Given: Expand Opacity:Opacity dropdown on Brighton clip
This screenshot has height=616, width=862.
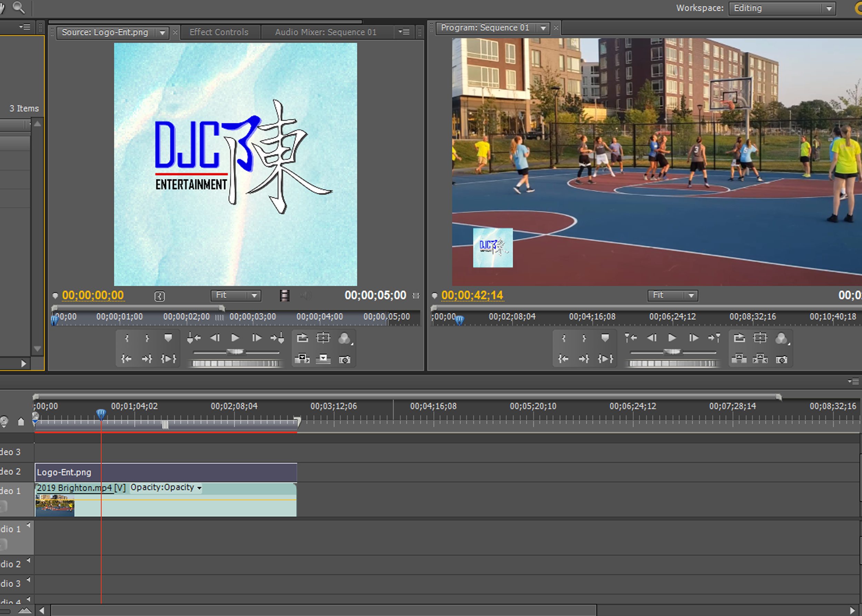Looking at the screenshot, I should [199, 488].
